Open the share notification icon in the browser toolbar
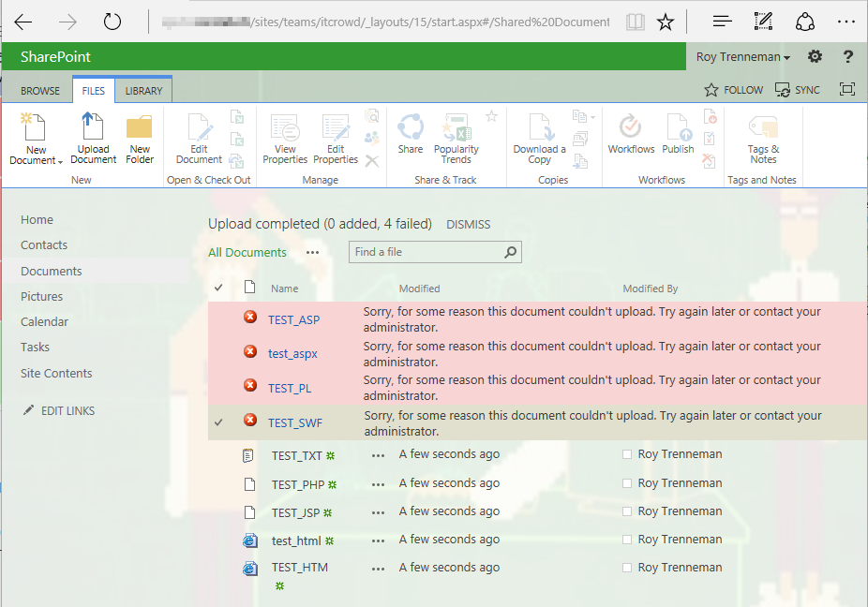The image size is (868, 607). click(x=804, y=22)
